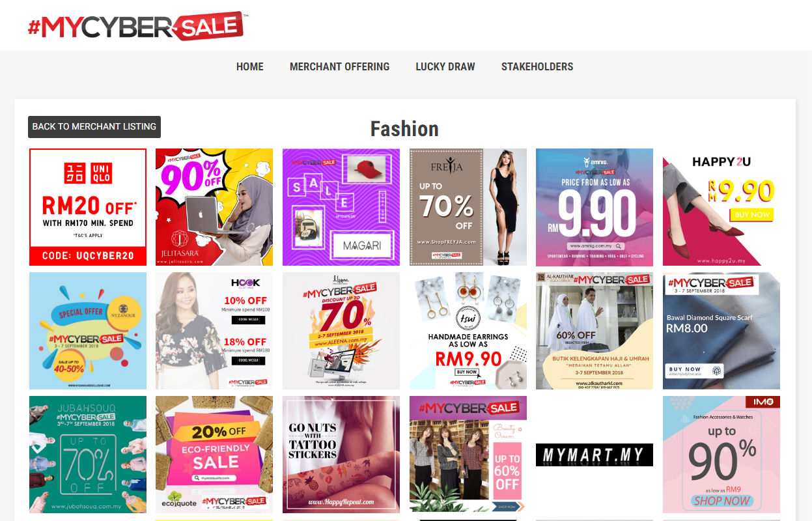
Task: Click the MYMART.MY logo tile
Action: [x=595, y=455]
